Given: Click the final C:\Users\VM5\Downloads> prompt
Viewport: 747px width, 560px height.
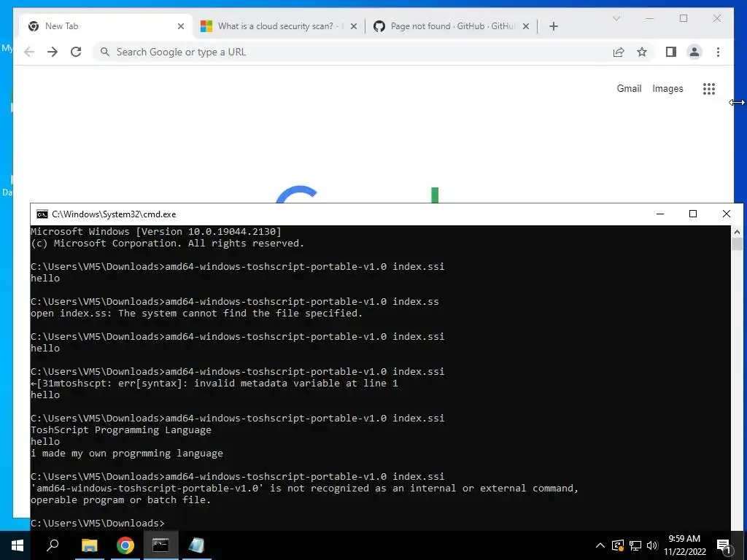Looking at the screenshot, I should [x=98, y=524].
